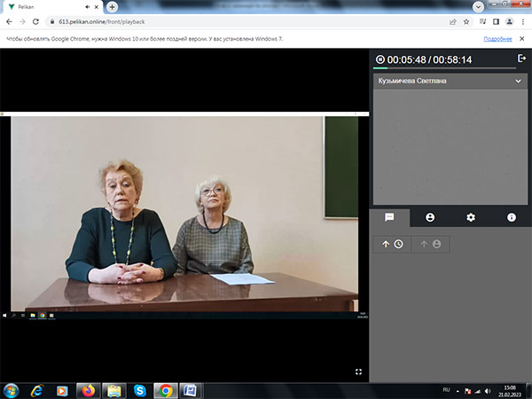Open the media control icon in Chrome
Screen dimensions: 532x399
[482, 21]
